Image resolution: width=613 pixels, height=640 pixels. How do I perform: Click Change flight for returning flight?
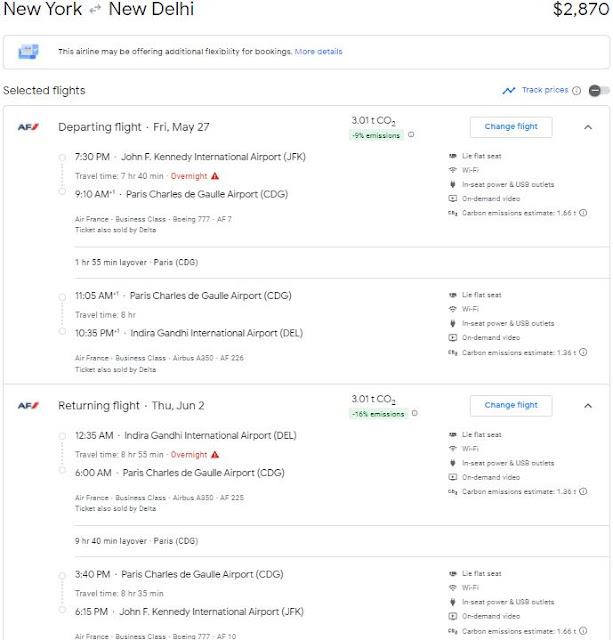click(510, 405)
